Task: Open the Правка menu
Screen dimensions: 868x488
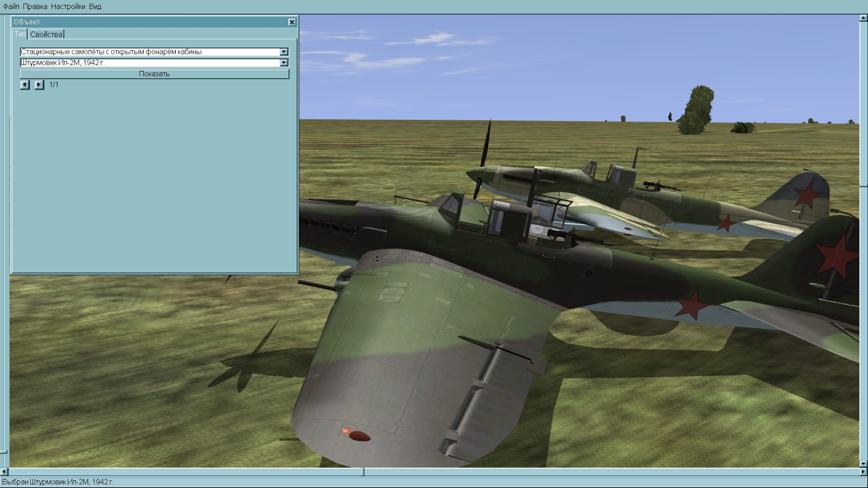Action: 35,6
